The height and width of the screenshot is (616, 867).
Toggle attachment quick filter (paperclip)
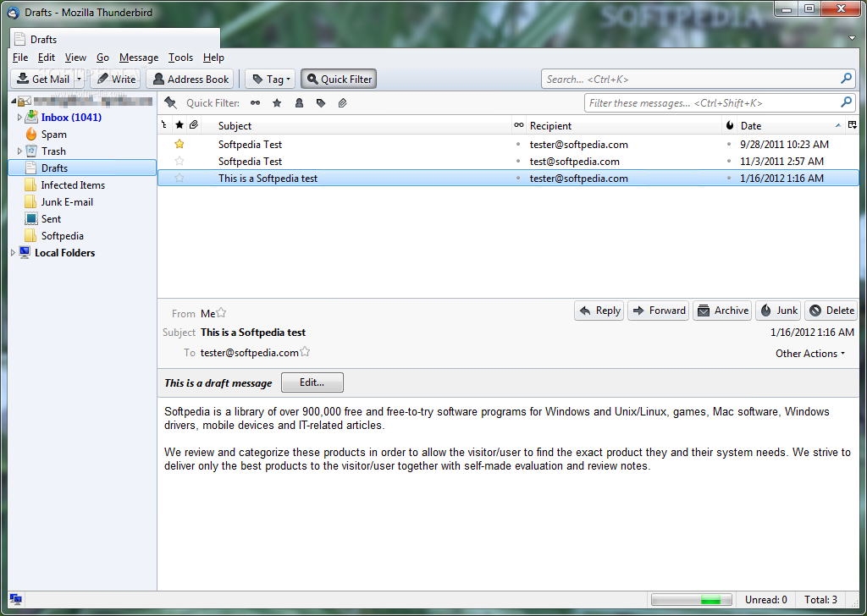coord(343,102)
